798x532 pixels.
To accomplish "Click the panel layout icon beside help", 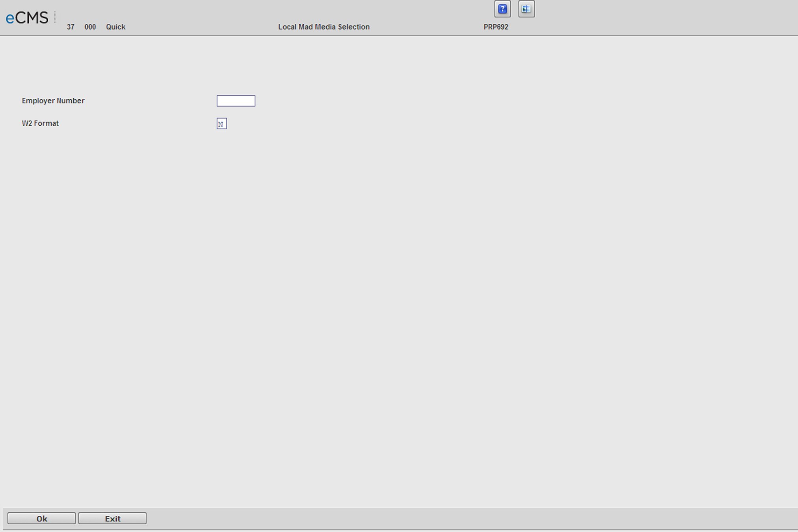I will point(526,9).
